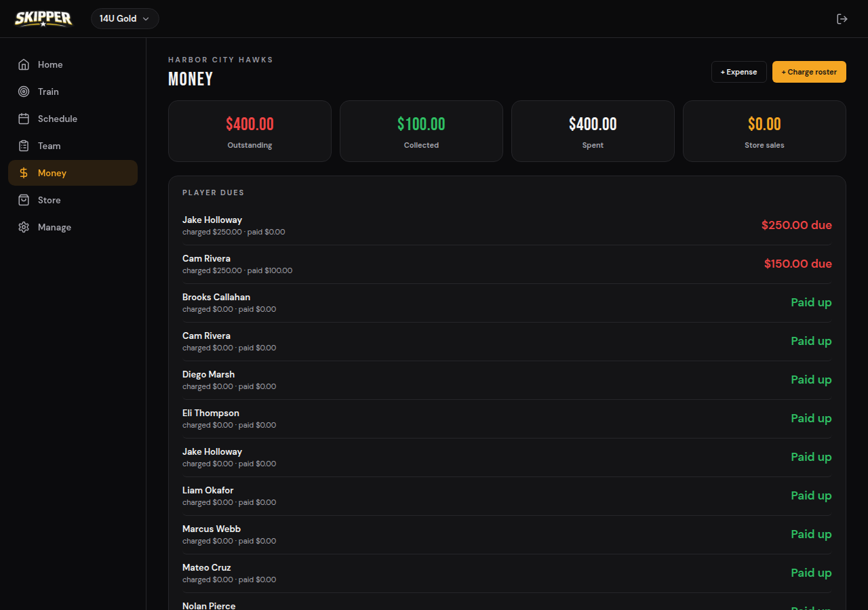Click the Schedule calendar icon

(24, 119)
